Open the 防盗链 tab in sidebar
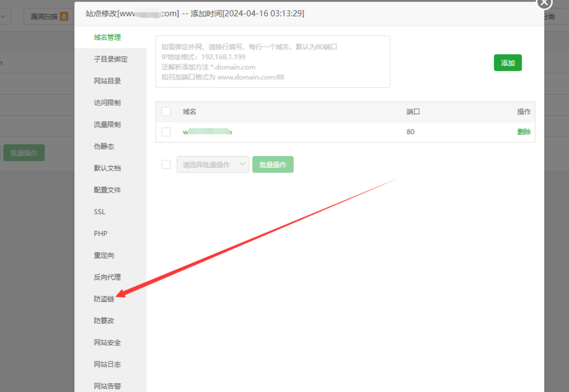The height and width of the screenshot is (392, 569). point(104,299)
